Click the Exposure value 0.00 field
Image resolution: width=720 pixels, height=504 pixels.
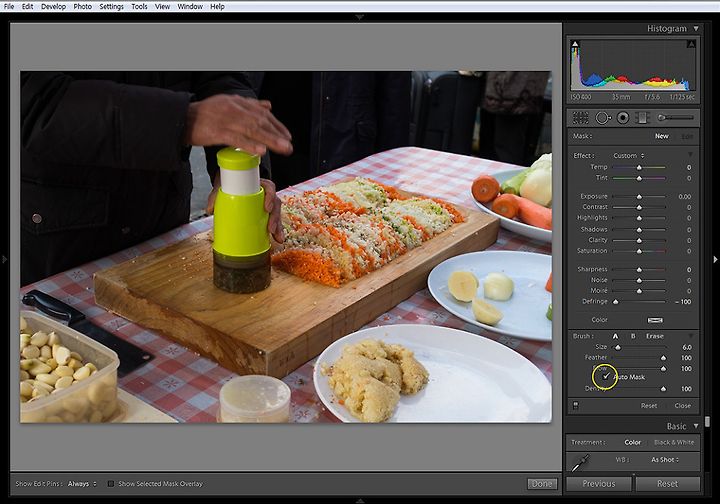[x=685, y=196]
